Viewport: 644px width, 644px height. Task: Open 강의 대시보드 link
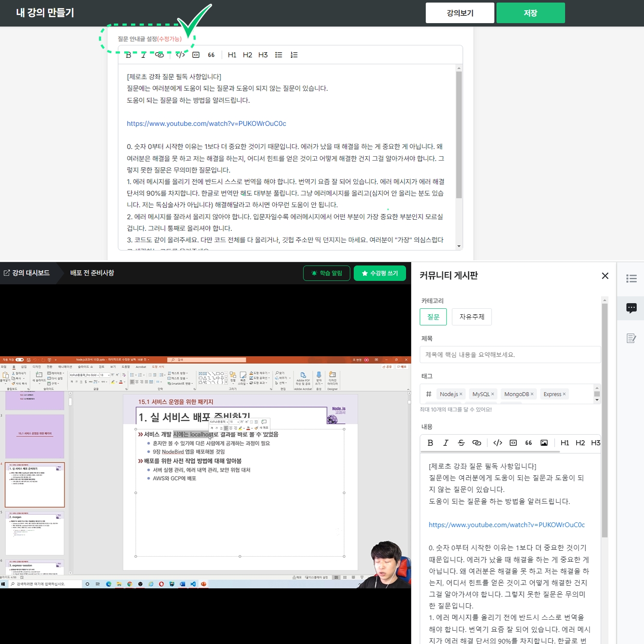coord(27,273)
